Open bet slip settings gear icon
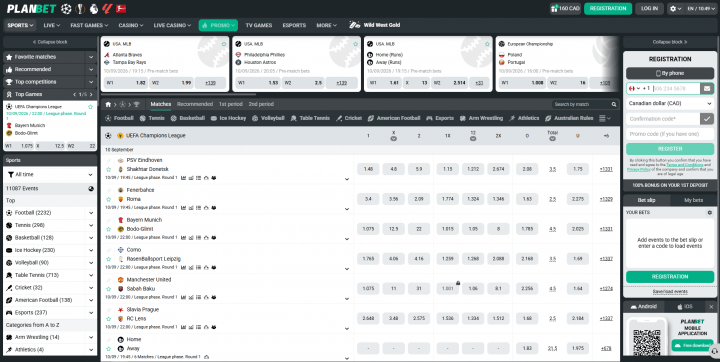720x362 pixels. 709,213
